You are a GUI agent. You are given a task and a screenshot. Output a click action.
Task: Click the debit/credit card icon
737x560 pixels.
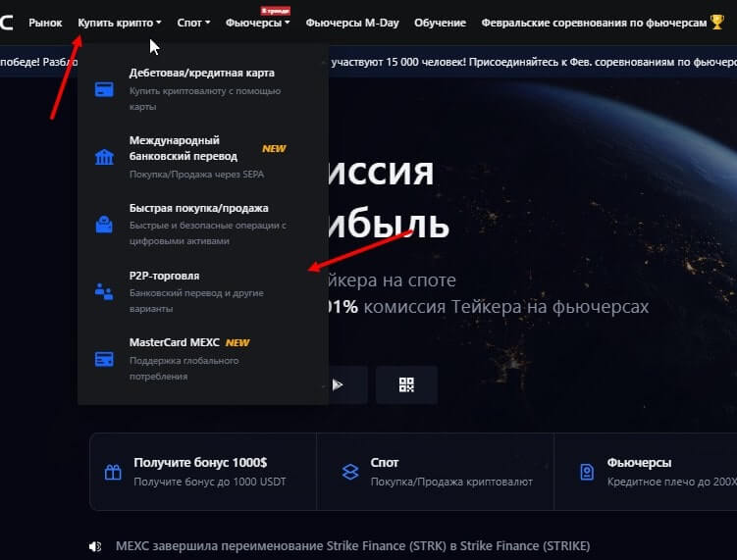[104, 89]
